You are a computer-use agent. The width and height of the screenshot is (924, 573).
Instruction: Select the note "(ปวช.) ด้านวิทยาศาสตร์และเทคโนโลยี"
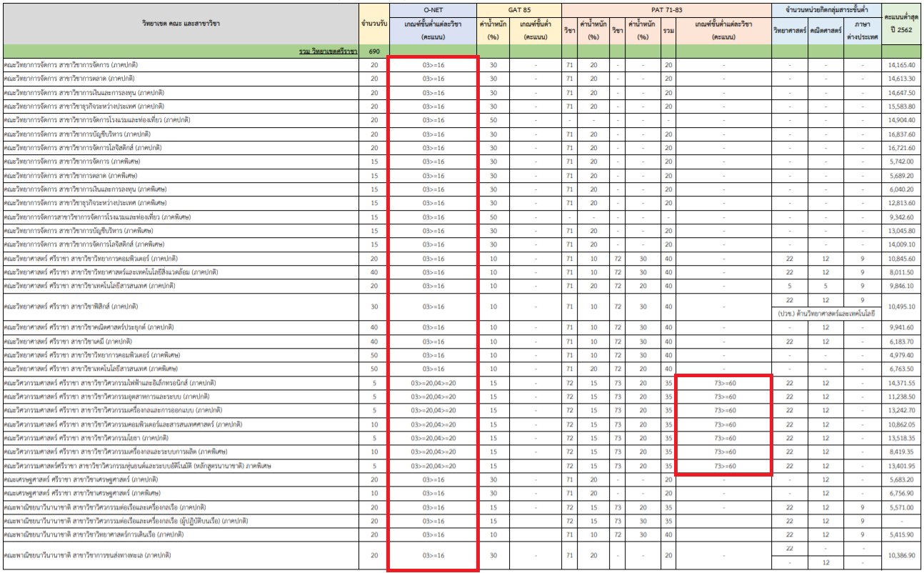coord(826,314)
